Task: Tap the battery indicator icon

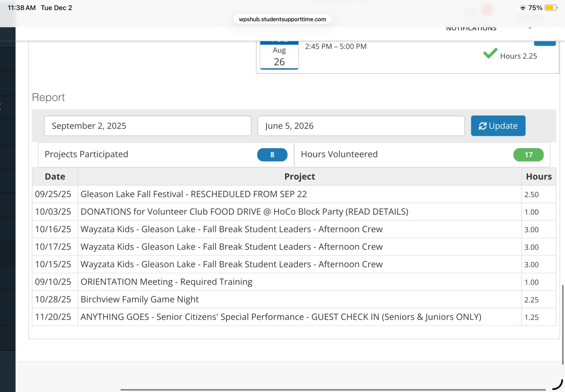Action: pos(550,8)
